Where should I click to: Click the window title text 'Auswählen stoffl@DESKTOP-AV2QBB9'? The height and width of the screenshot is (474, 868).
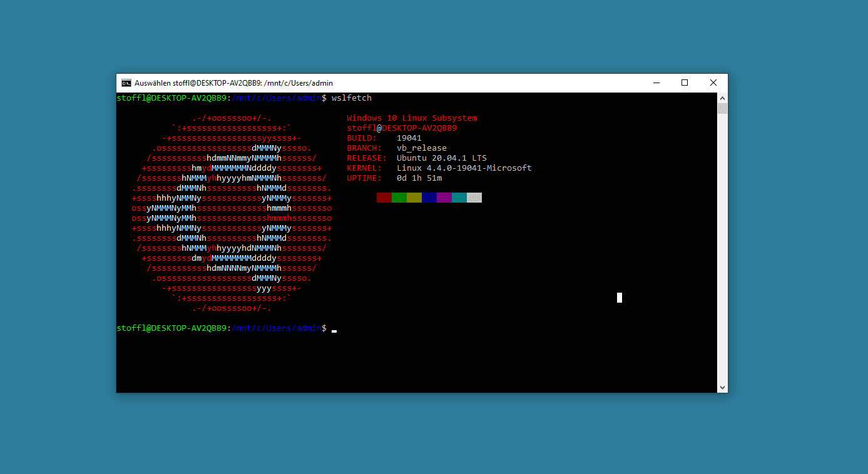198,83
